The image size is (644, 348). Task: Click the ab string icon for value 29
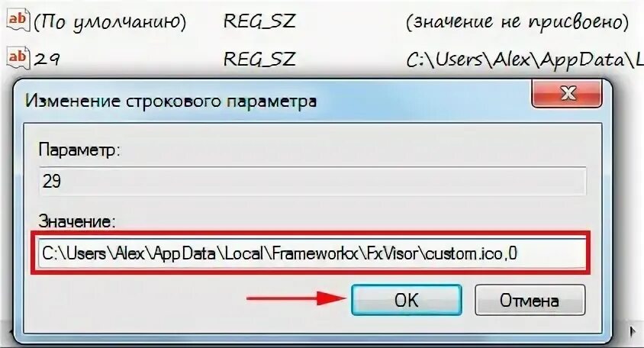coord(18,58)
